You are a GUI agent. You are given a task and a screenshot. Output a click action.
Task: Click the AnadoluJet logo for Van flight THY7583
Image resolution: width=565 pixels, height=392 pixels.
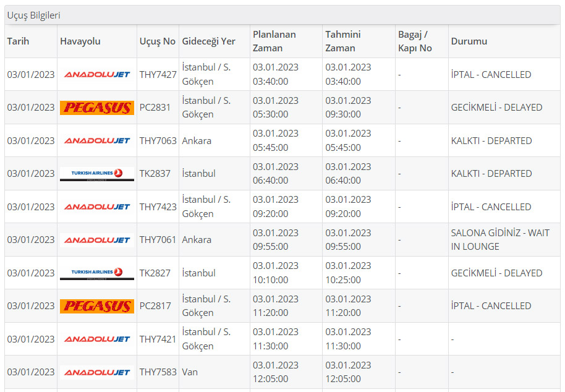click(x=97, y=372)
